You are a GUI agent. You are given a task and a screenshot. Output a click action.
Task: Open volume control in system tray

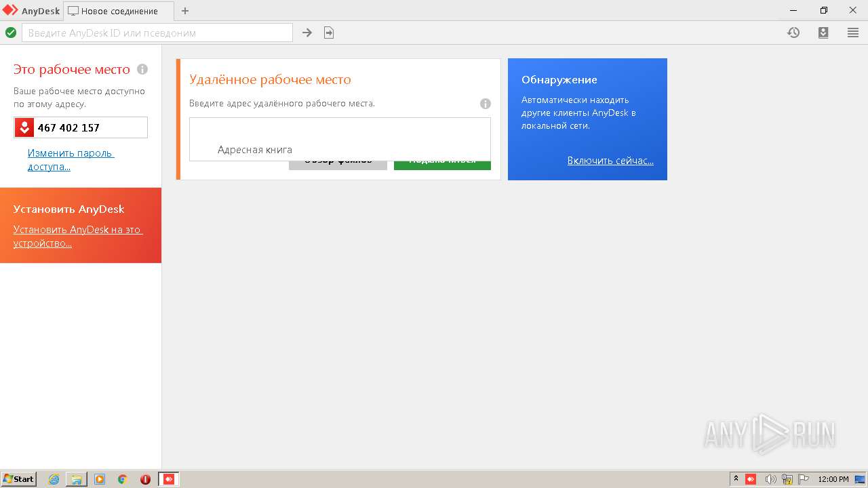[770, 479]
